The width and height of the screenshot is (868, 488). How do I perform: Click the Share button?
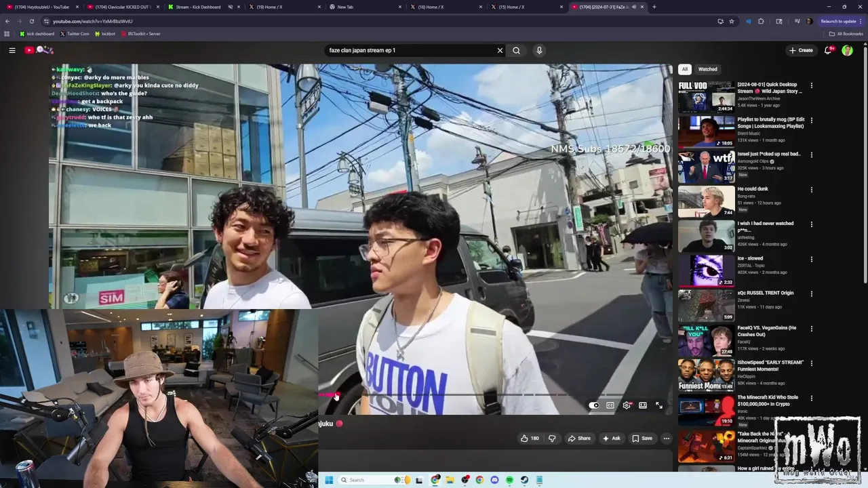[x=579, y=439]
